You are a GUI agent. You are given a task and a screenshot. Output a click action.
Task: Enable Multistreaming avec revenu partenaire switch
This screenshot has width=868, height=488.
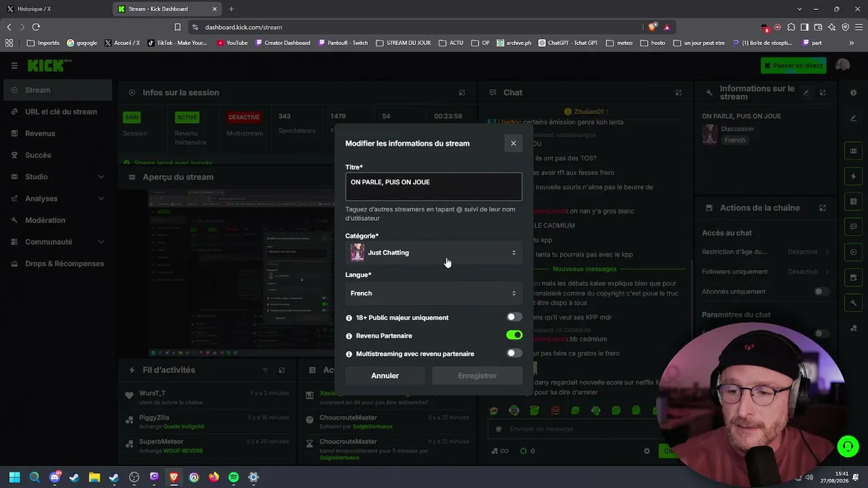tap(514, 354)
